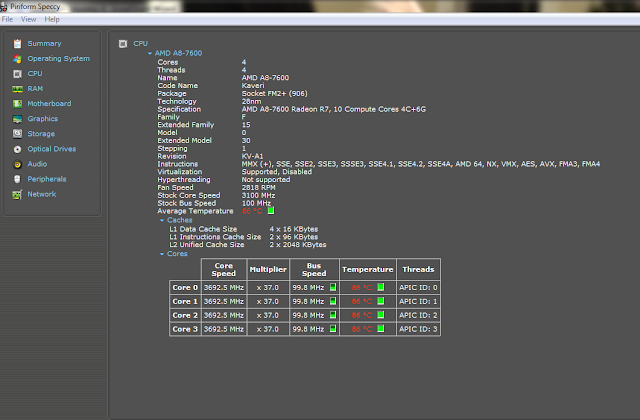Open the File menu
Viewport: 640px width, 420px height.
(7, 19)
